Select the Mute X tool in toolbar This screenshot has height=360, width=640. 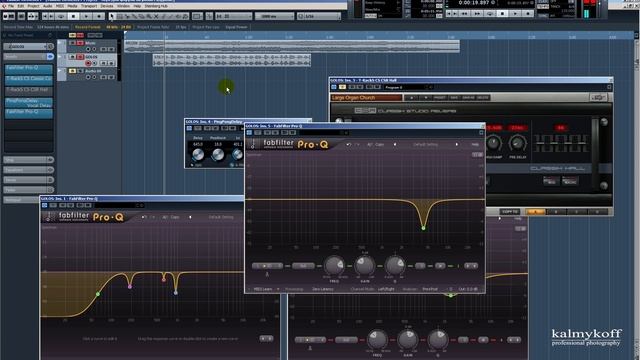[x=156, y=16]
